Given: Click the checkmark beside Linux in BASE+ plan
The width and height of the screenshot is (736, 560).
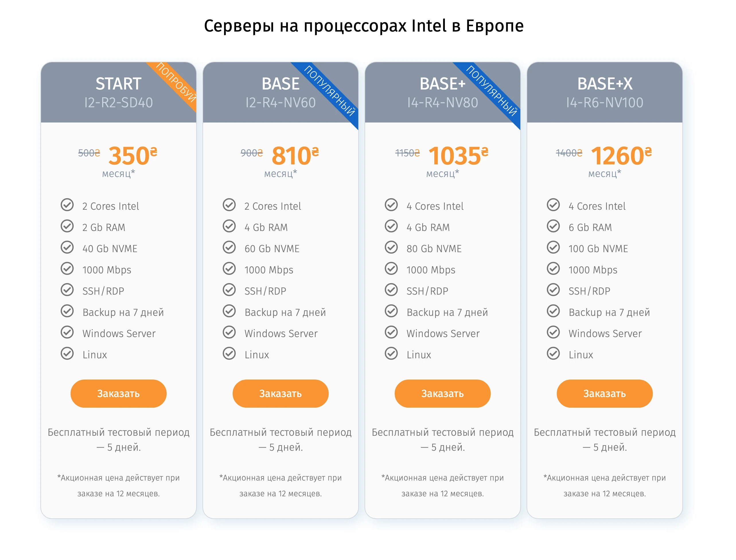Looking at the screenshot, I should click(x=392, y=354).
